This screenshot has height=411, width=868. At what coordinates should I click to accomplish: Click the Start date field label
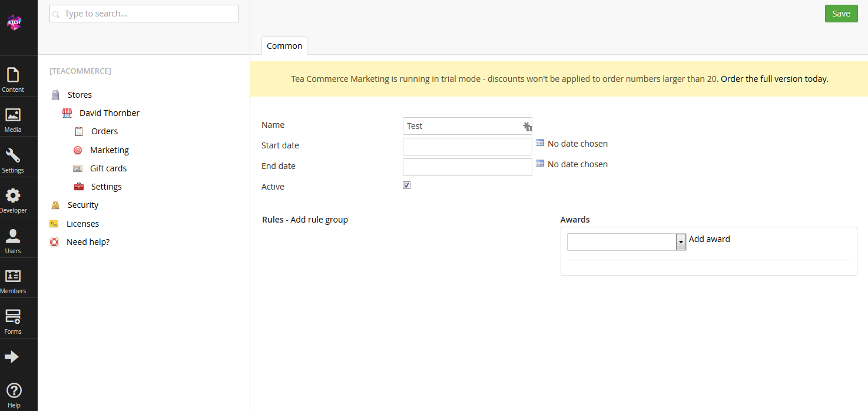(x=280, y=145)
